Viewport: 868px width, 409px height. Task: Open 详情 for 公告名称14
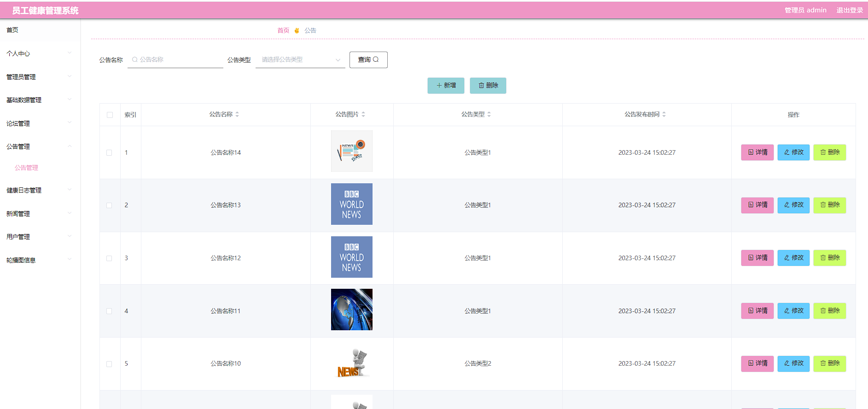tap(757, 152)
